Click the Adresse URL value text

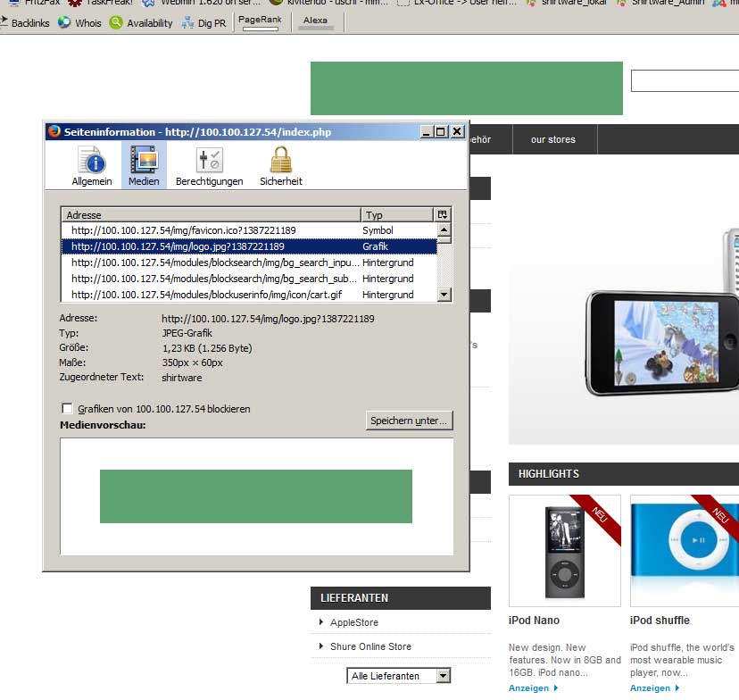pos(268,319)
